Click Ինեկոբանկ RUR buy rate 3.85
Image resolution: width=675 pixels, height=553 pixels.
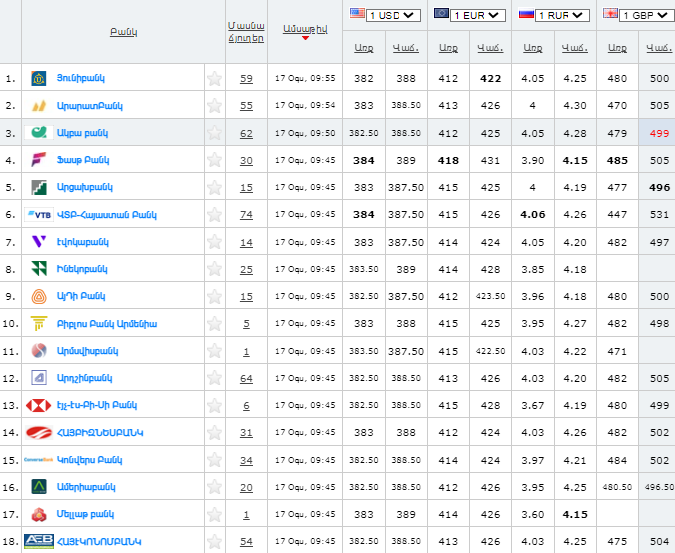click(x=533, y=269)
